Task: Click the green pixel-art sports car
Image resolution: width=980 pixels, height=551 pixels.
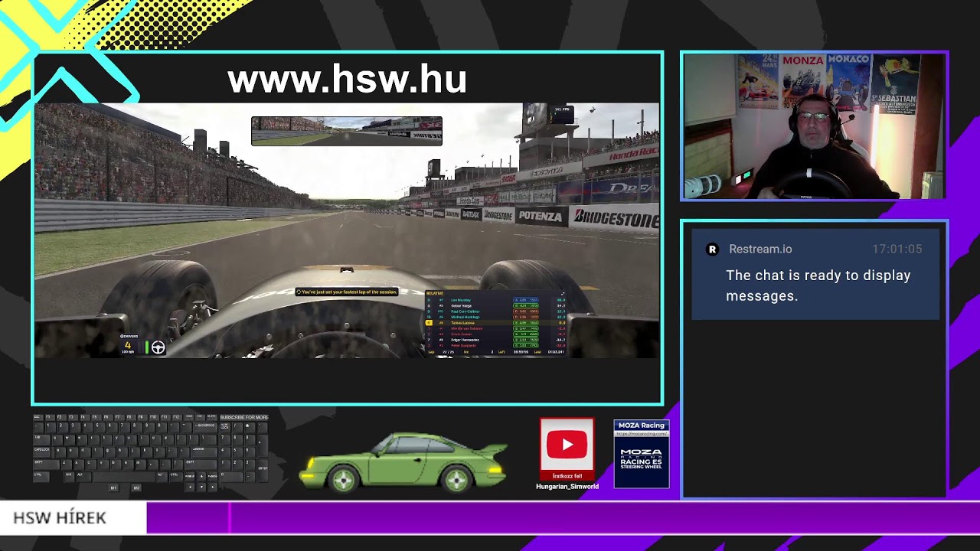Action: [403, 461]
